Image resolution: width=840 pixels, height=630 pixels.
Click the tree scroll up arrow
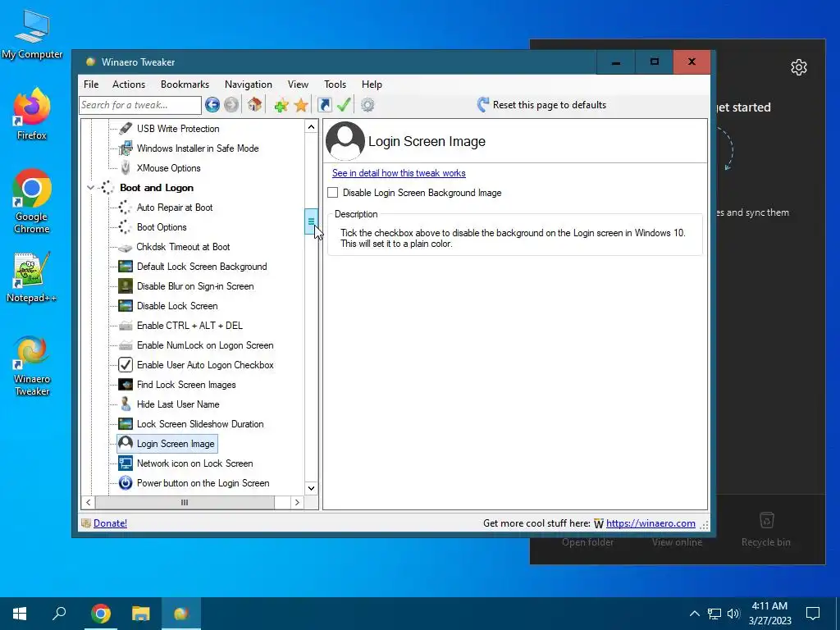pyautogui.click(x=311, y=127)
